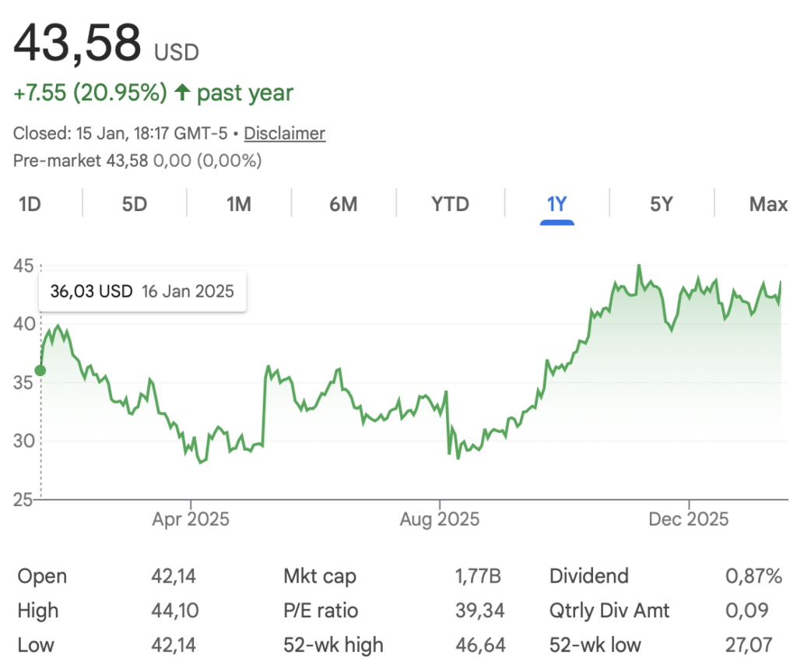Select the YTD range tab
The height and width of the screenshot is (672, 797).
pos(451,205)
